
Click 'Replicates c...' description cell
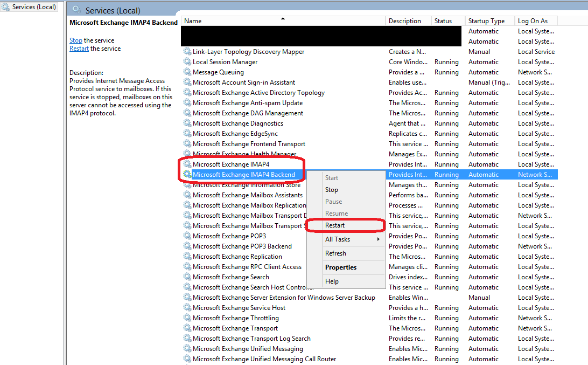408,133
